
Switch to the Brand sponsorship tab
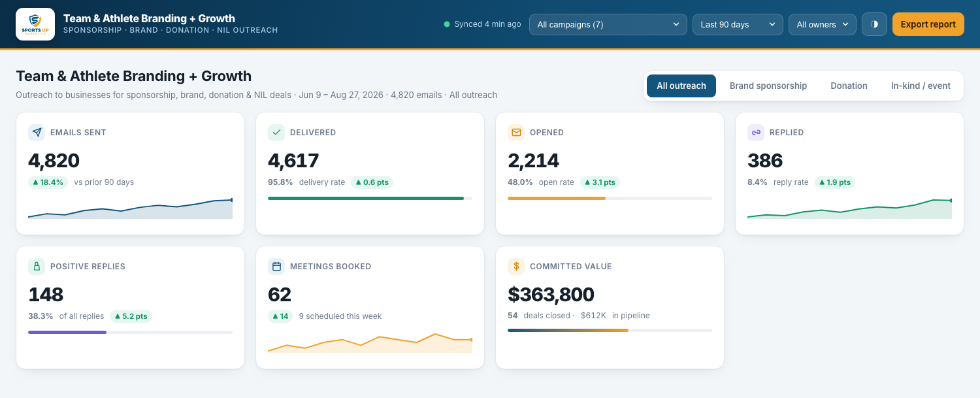pyautogui.click(x=768, y=86)
